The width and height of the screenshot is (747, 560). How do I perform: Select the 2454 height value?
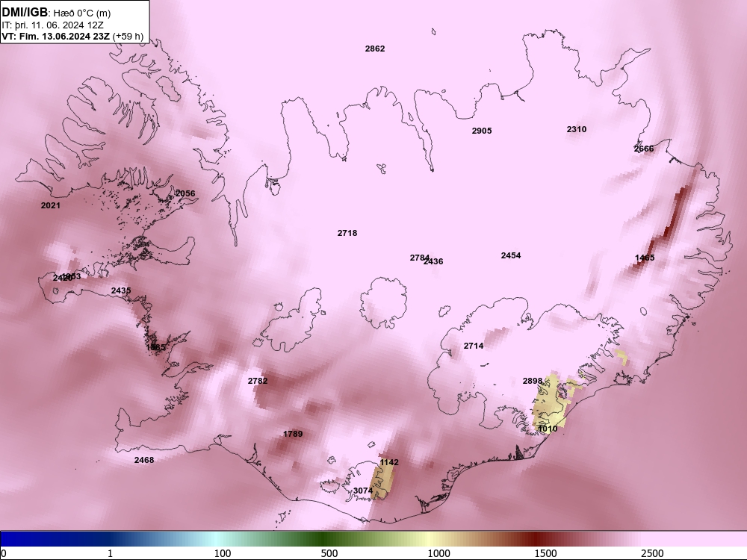pyautogui.click(x=511, y=255)
